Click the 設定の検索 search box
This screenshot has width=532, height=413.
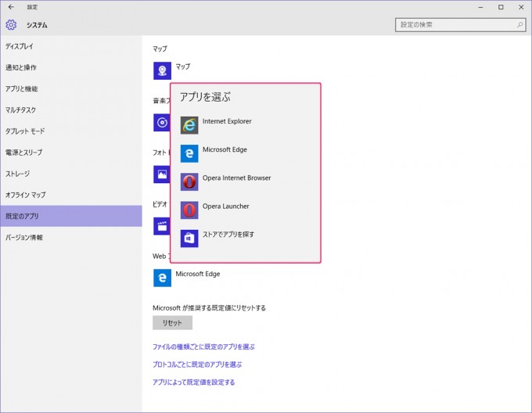[460, 25]
